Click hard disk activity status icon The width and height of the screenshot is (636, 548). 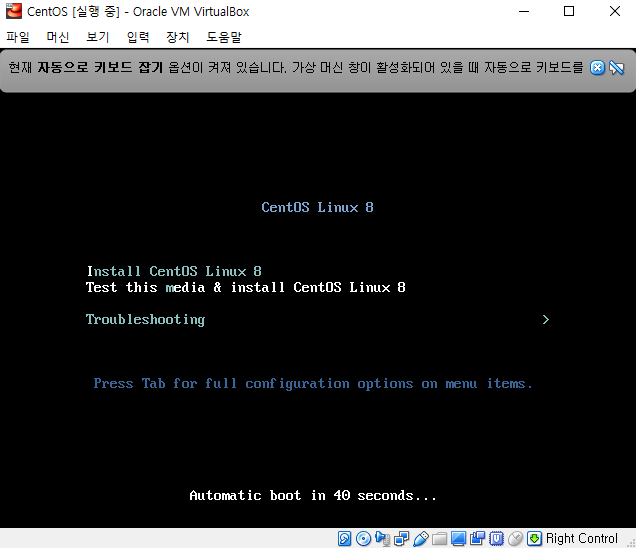[344, 539]
